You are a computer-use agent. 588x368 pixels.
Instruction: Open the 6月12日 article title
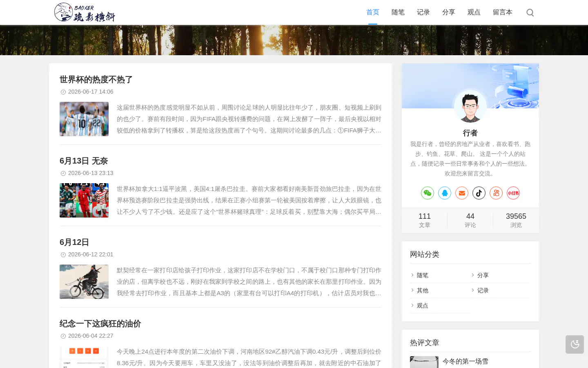tap(74, 242)
